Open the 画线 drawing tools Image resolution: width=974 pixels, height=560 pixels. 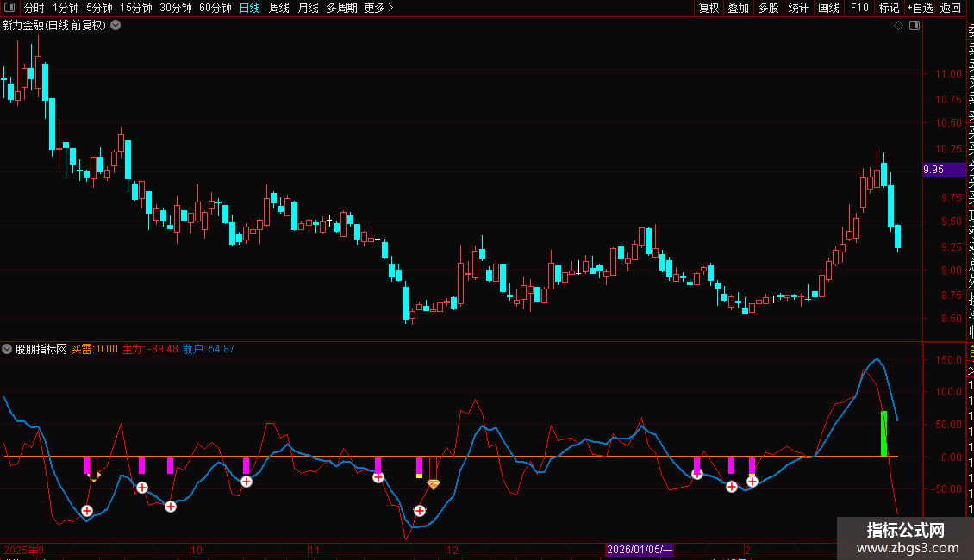click(x=828, y=8)
